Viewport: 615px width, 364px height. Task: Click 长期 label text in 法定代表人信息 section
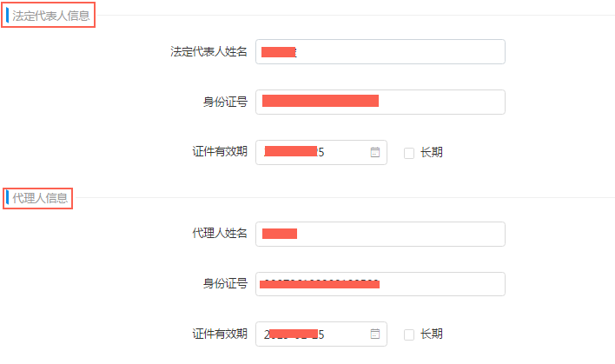pos(432,153)
